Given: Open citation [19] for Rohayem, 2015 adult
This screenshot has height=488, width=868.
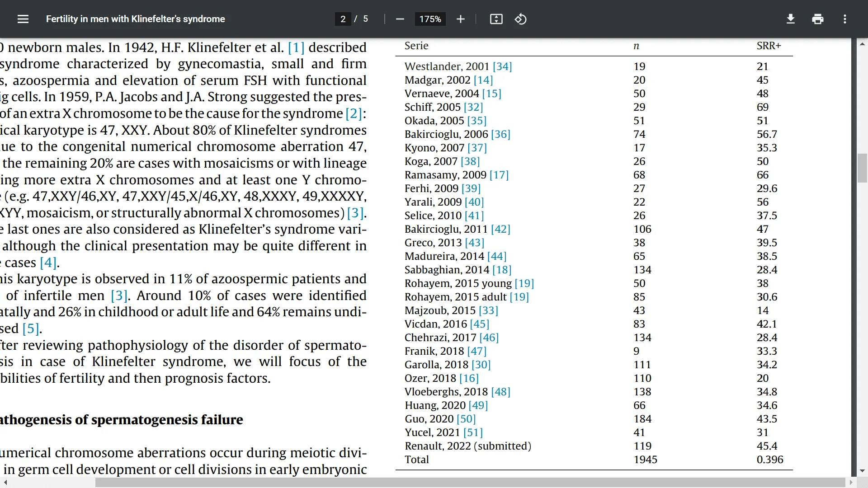Looking at the screenshot, I should 519,297.
